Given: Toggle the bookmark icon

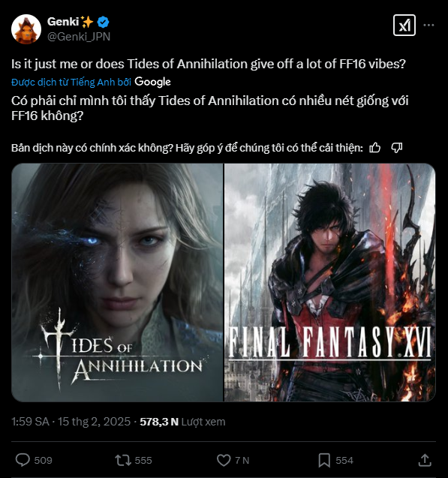Looking at the screenshot, I should coord(324,460).
